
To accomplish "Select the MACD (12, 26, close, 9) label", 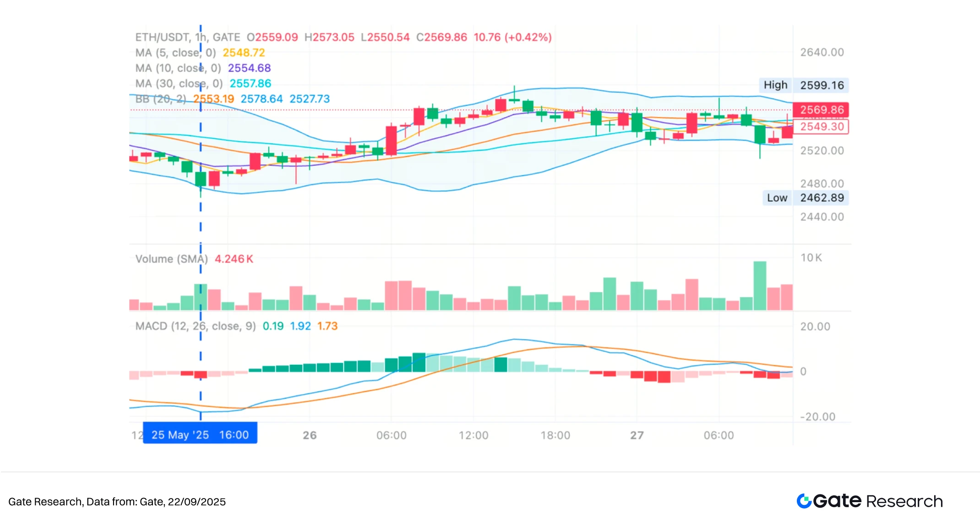I will [x=196, y=326].
